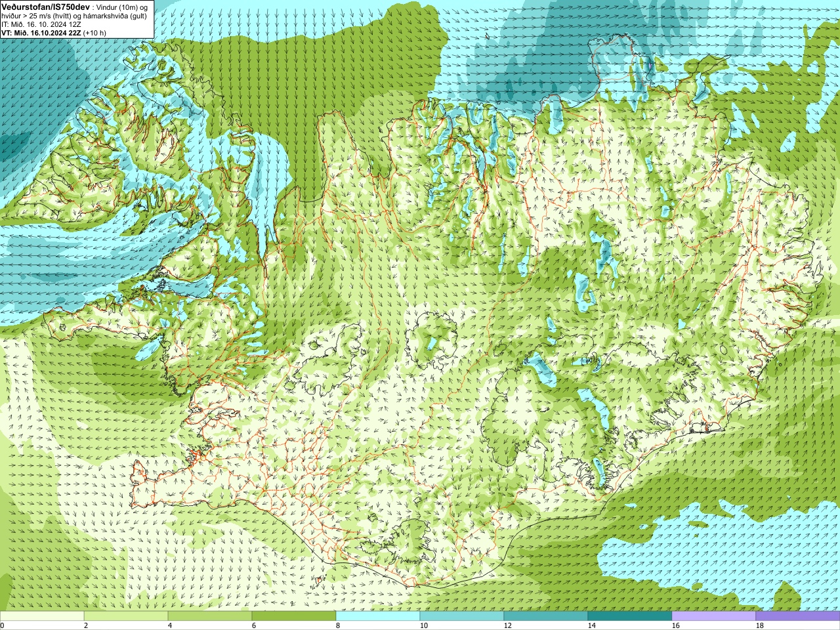Click the legend label "4"
This screenshot has width=840, height=630.
click(x=170, y=625)
